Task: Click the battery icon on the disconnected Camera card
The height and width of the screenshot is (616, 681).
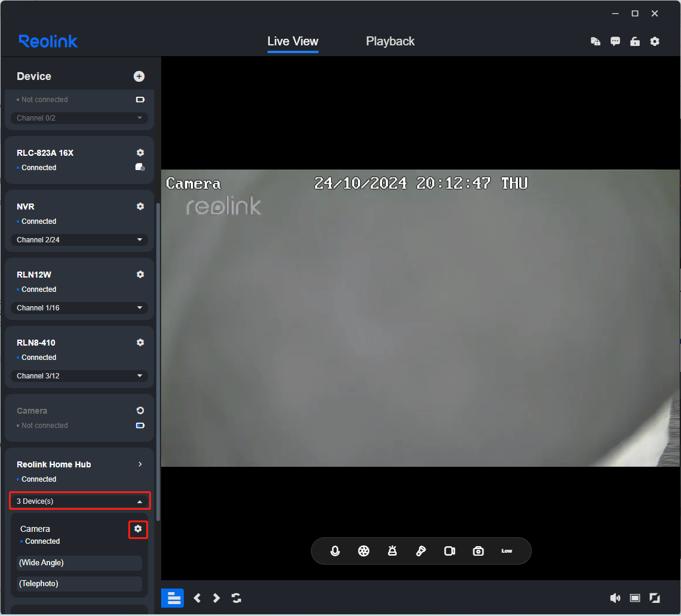Action: [140, 426]
